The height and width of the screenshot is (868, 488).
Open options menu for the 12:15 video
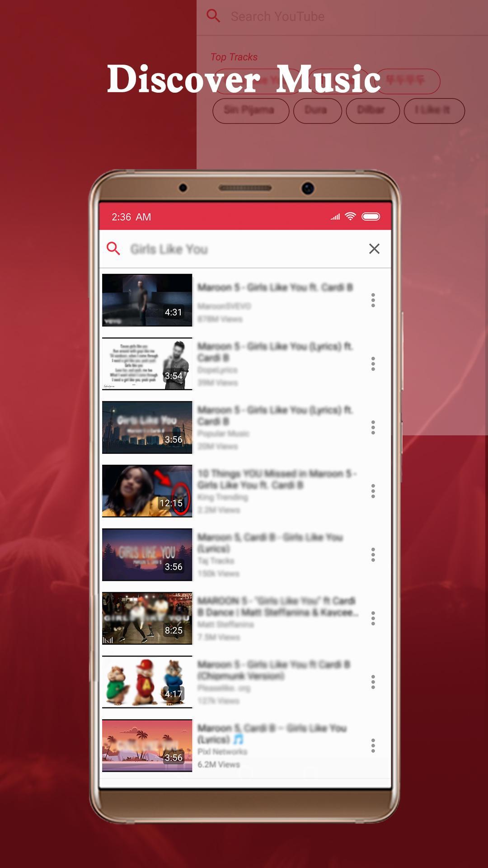click(373, 491)
